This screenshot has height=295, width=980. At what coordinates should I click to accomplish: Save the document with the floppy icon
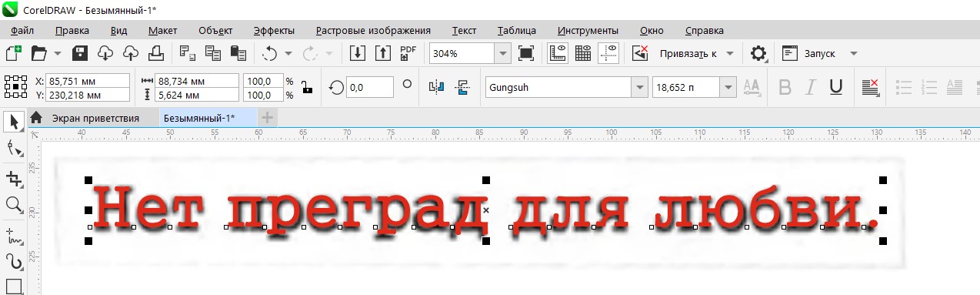pyautogui.click(x=81, y=53)
